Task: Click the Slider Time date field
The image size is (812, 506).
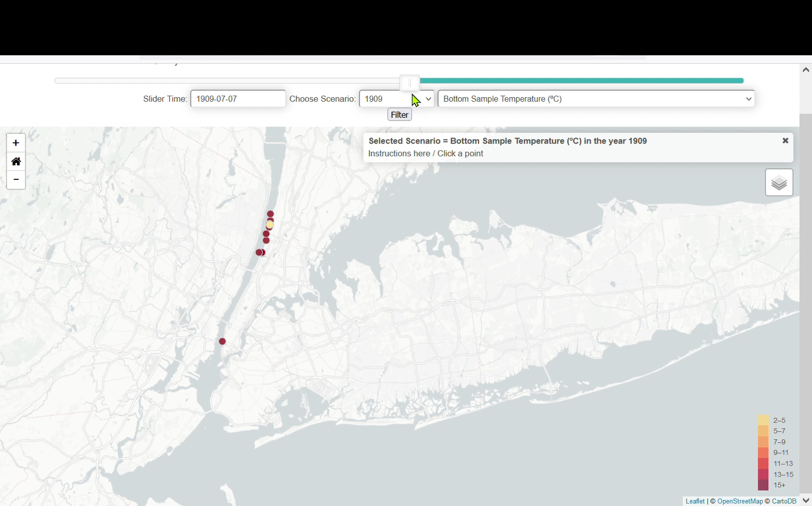Action: (x=238, y=99)
